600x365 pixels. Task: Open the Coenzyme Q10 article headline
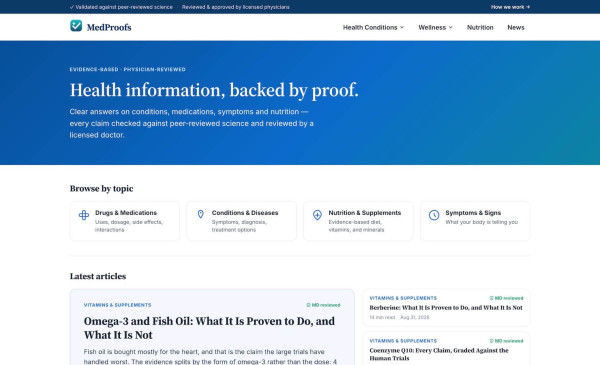439,354
